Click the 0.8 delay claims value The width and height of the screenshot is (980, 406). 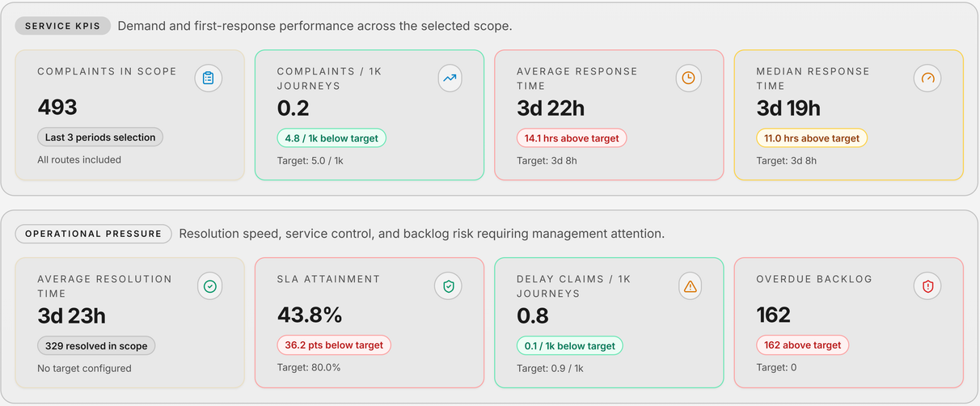point(534,316)
